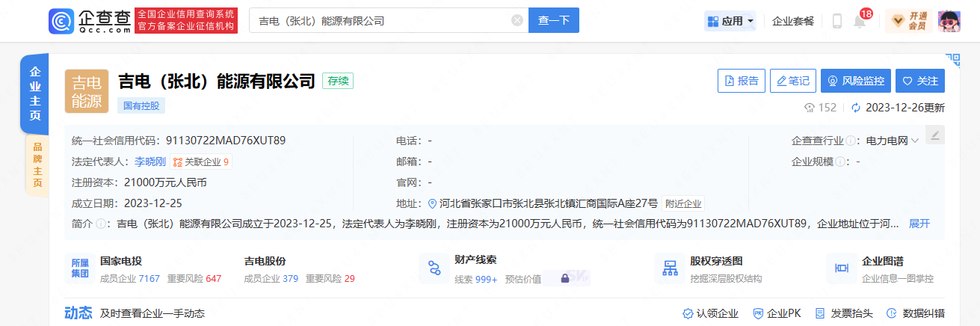Click the 动态 section heading

(78, 313)
